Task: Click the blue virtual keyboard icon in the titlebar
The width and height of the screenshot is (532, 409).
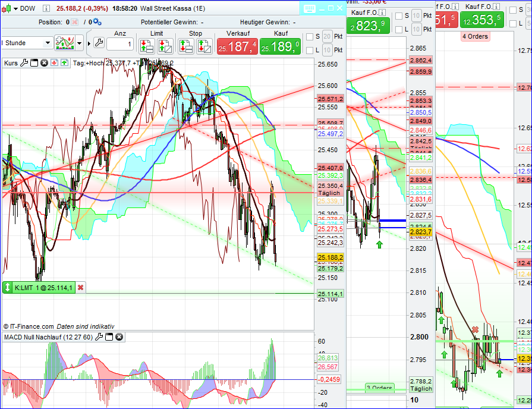Action: tap(310, 8)
